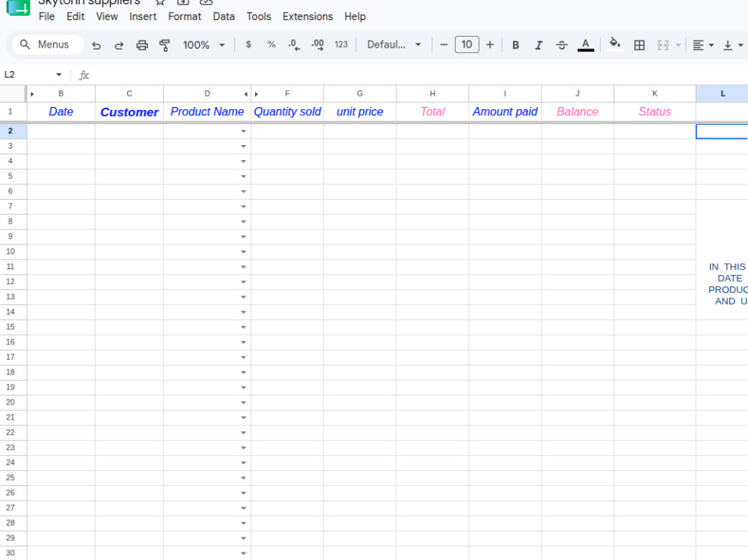748x560 pixels.
Task: Open horizontal align options
Action: [x=703, y=45]
